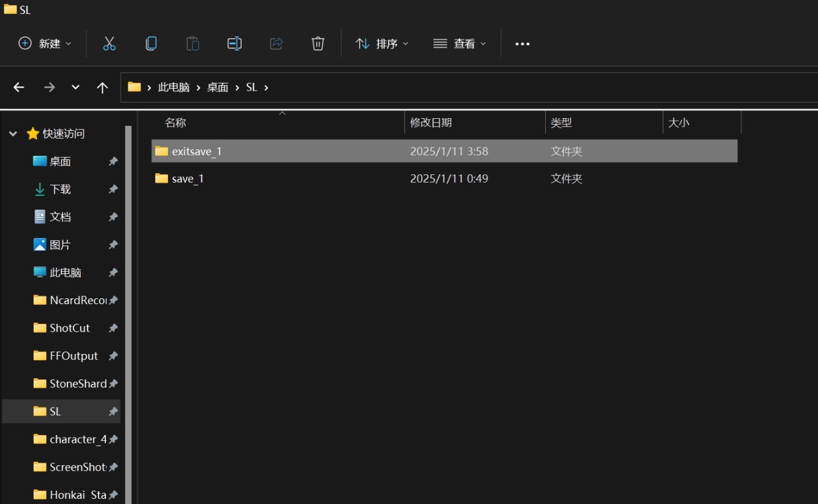Go back with the left arrow

(x=19, y=88)
